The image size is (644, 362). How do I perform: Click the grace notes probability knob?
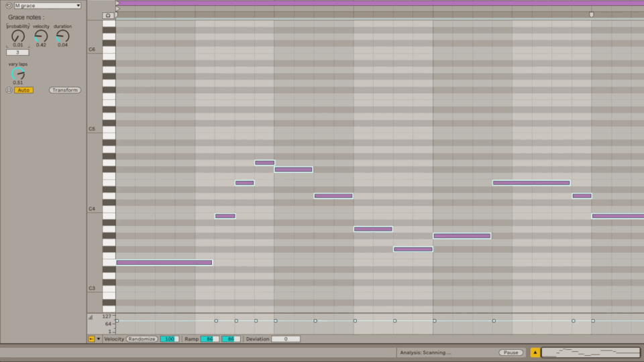coord(18,37)
